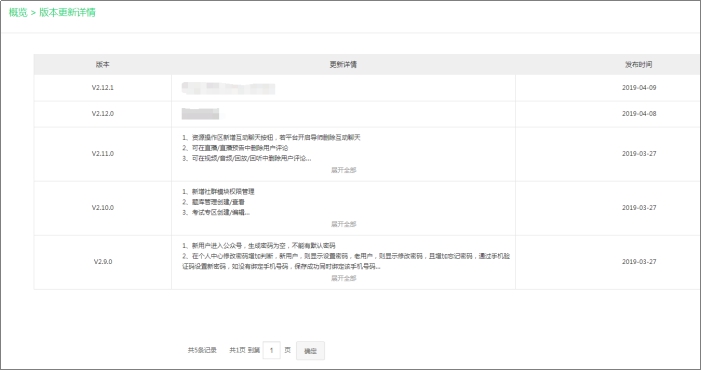Click line '1、新增社群模块权限管理'

(218, 192)
